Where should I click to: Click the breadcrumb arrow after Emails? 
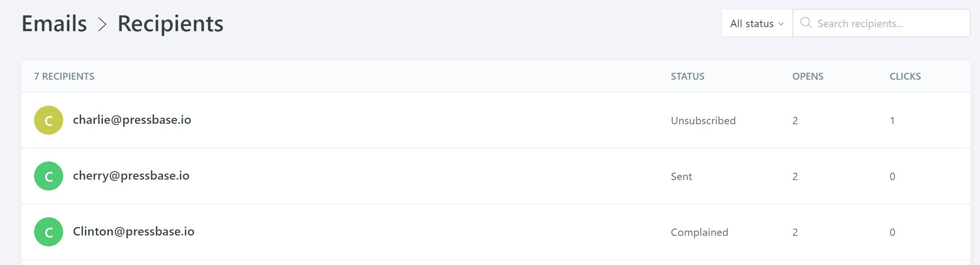[x=102, y=24]
